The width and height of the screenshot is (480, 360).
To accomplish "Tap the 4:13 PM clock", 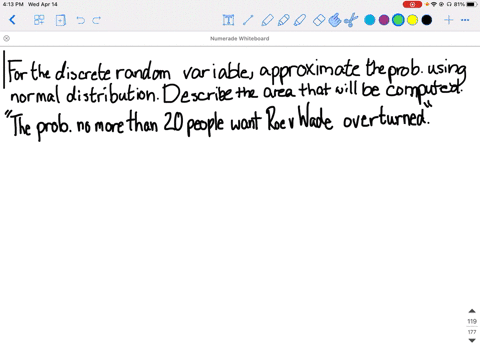I will 13,4.
